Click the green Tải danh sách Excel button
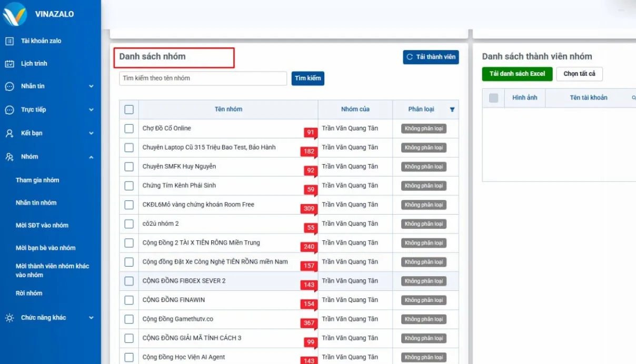This screenshot has height=364, width=636. pos(517,74)
